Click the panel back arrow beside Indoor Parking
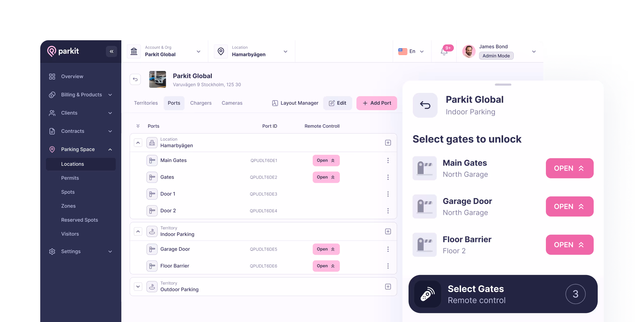The width and height of the screenshot is (644, 322). pos(425,105)
